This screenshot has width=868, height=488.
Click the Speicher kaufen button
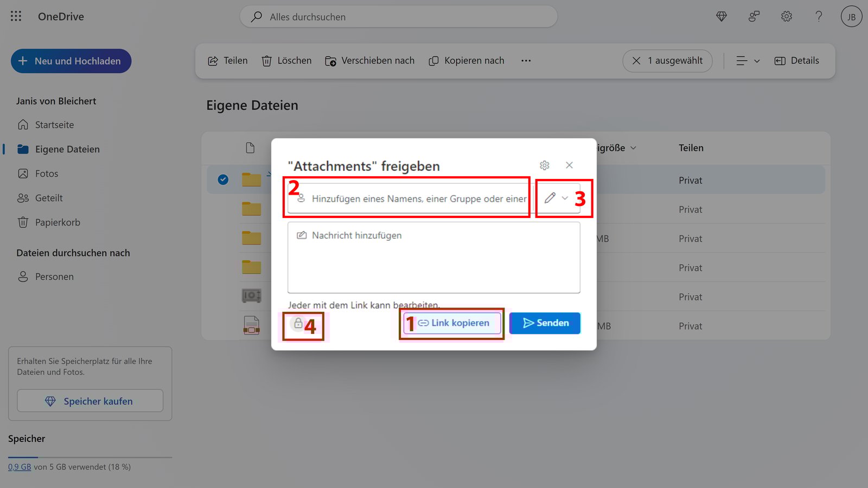pyautogui.click(x=90, y=401)
